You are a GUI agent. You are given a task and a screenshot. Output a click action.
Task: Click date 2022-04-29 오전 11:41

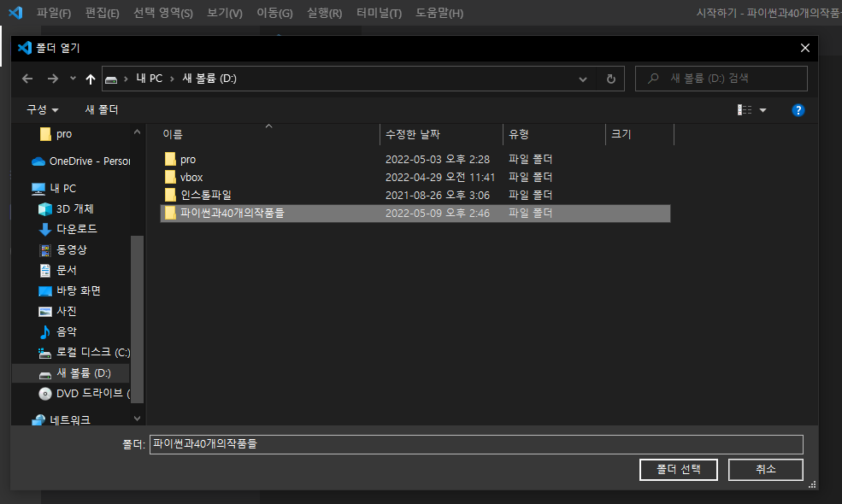pos(439,177)
